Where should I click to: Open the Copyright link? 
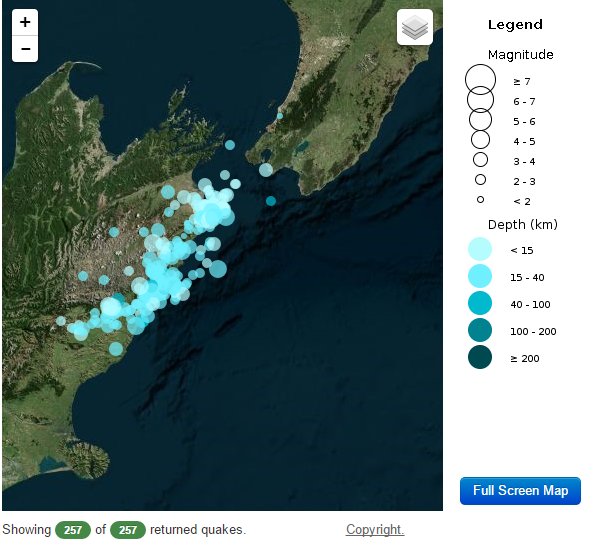(x=375, y=529)
